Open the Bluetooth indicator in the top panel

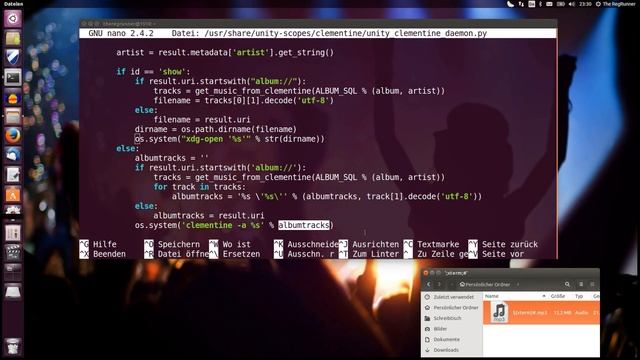pos(540,4)
